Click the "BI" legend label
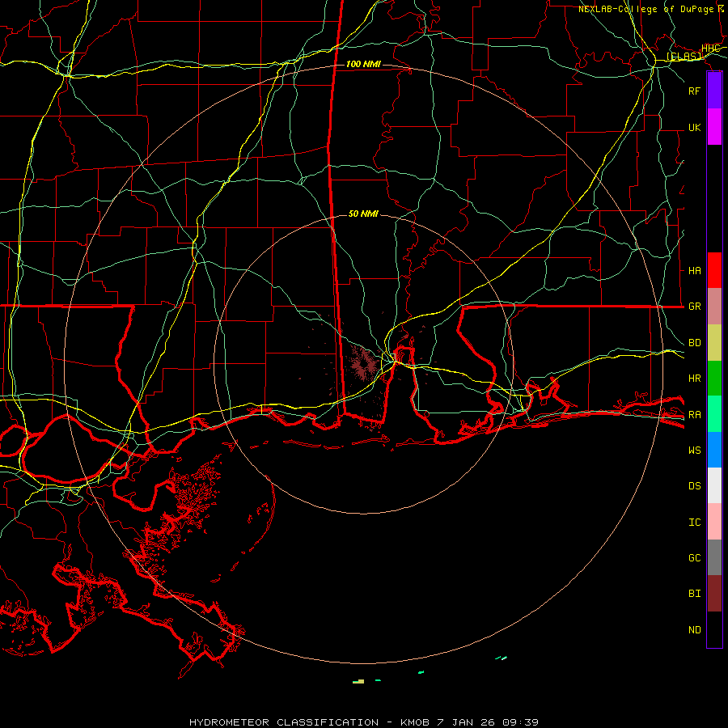Image resolution: width=728 pixels, height=728 pixels. click(694, 594)
